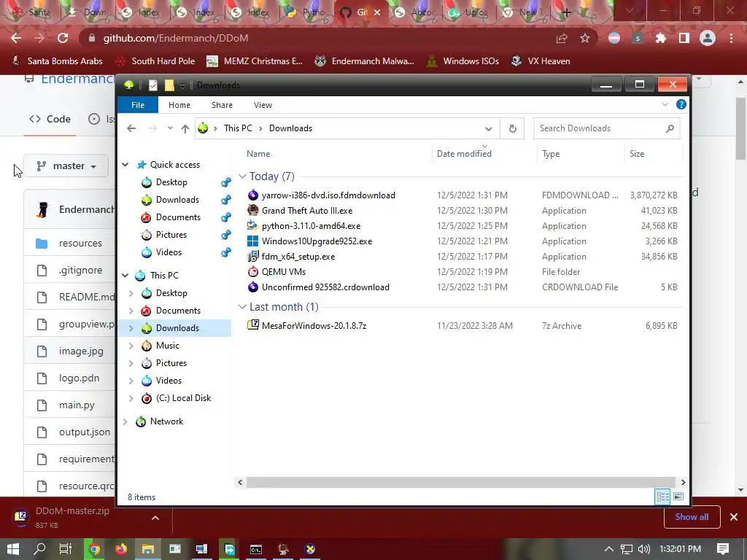Open Documents under Quick access
The height and width of the screenshot is (560, 747).
[178, 217]
